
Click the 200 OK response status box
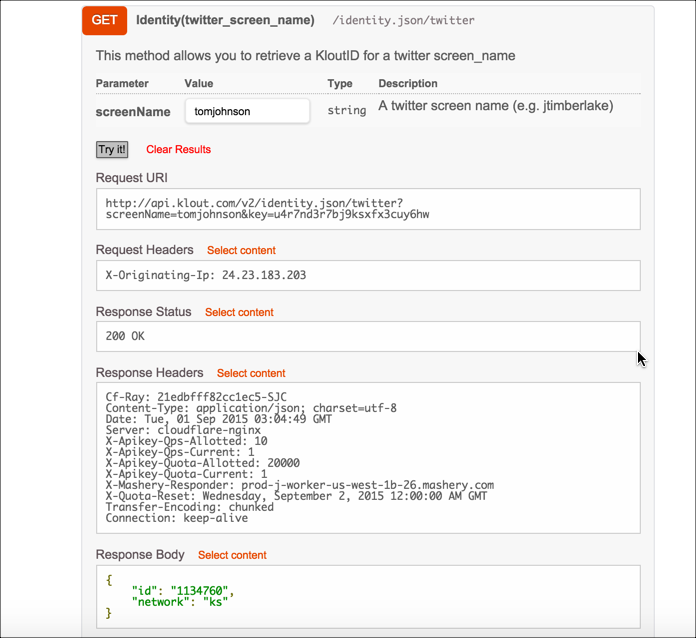coord(367,336)
